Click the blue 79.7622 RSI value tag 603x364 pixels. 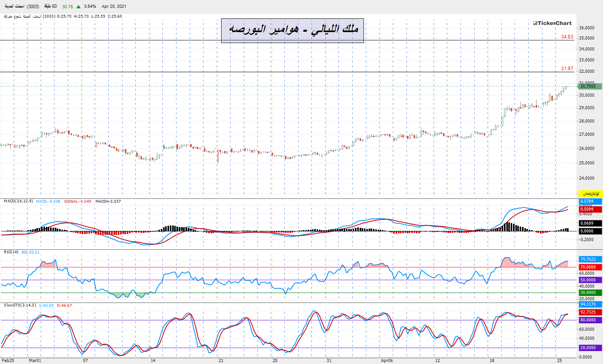tap(590, 259)
